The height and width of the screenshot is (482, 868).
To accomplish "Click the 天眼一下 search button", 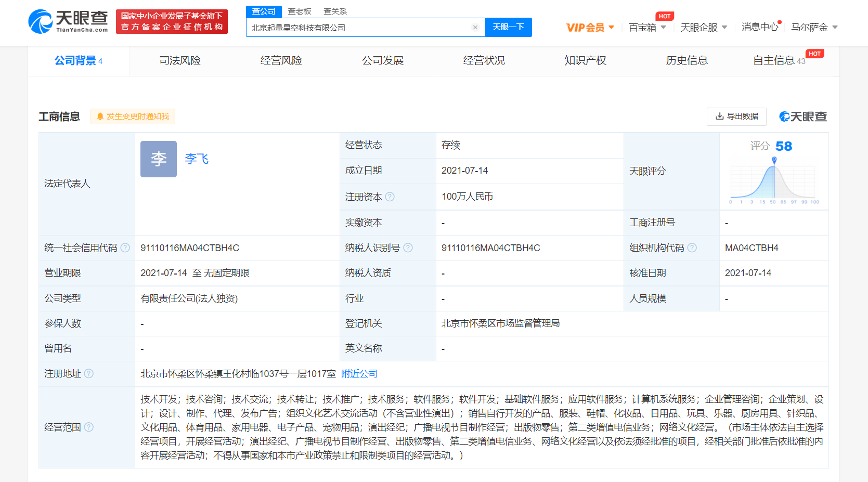I will coord(509,27).
